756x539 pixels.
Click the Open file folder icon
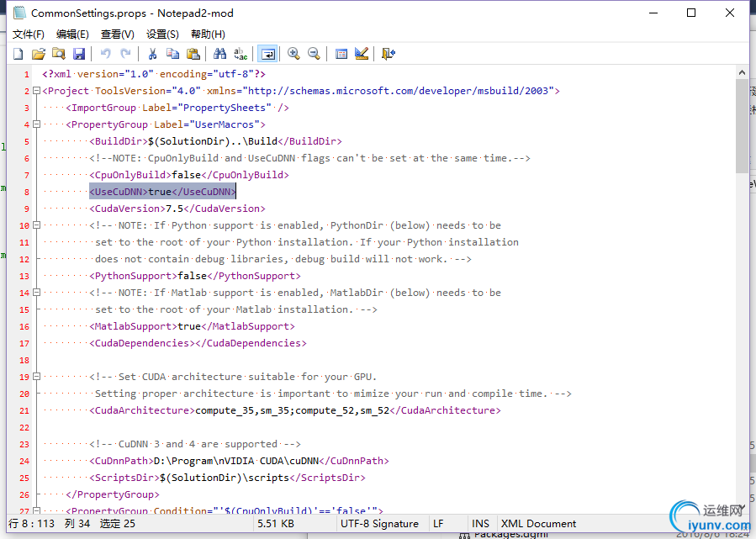coord(38,54)
